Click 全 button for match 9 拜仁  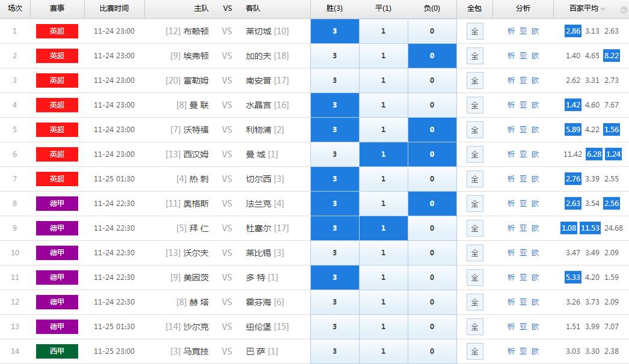pyautogui.click(x=474, y=228)
